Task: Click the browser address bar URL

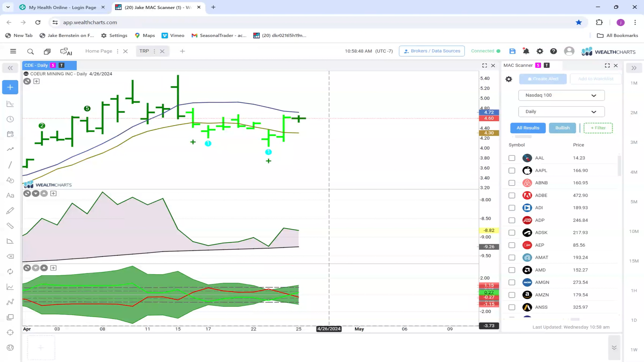Action: click(90, 22)
